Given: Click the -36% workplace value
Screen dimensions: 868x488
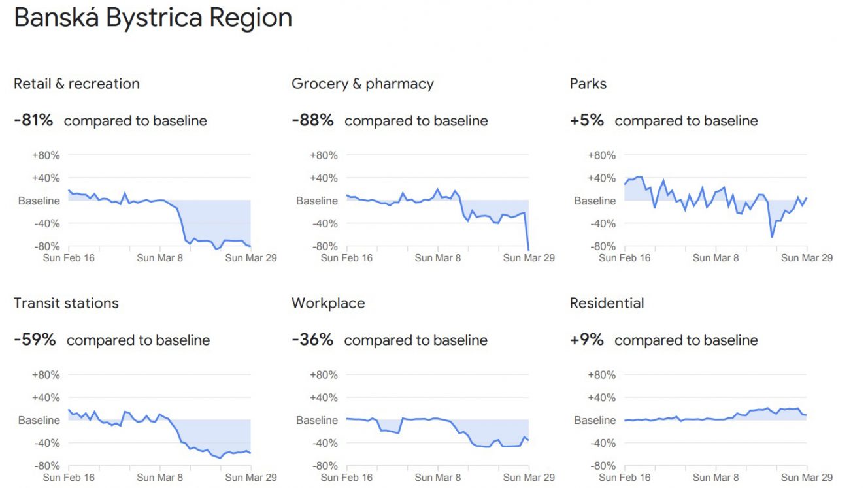Looking at the screenshot, I should 312,340.
